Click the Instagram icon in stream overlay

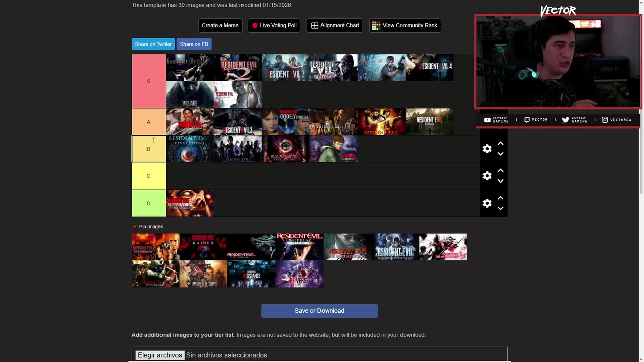point(605,120)
